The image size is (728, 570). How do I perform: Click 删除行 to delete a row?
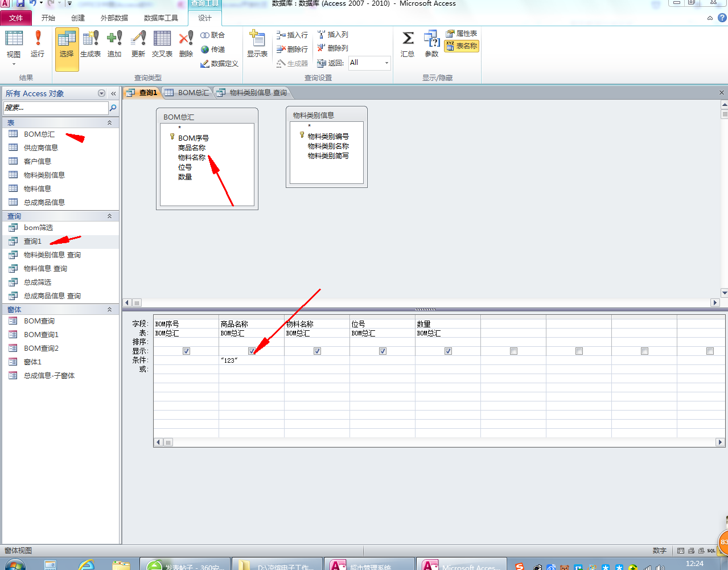point(292,49)
